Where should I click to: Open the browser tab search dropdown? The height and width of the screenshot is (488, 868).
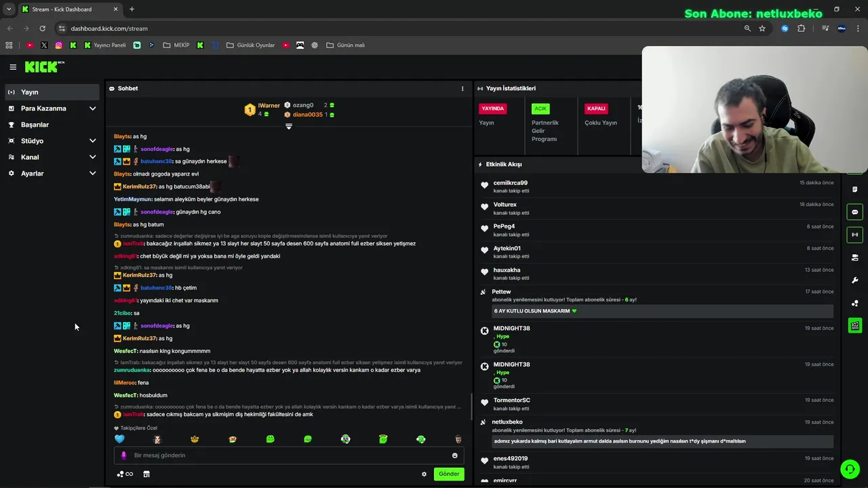9,9
